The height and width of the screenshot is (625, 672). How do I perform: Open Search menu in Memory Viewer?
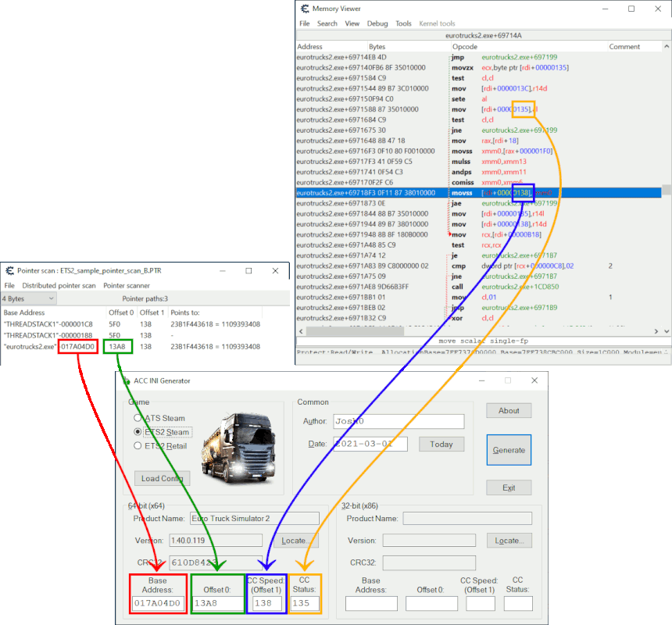(327, 23)
